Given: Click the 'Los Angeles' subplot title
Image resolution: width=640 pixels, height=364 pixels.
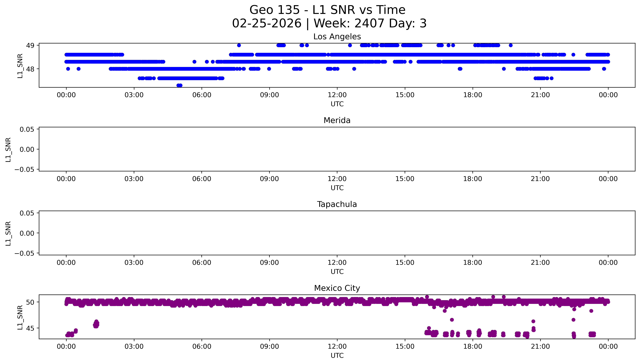Looking at the screenshot, I should [x=337, y=37].
